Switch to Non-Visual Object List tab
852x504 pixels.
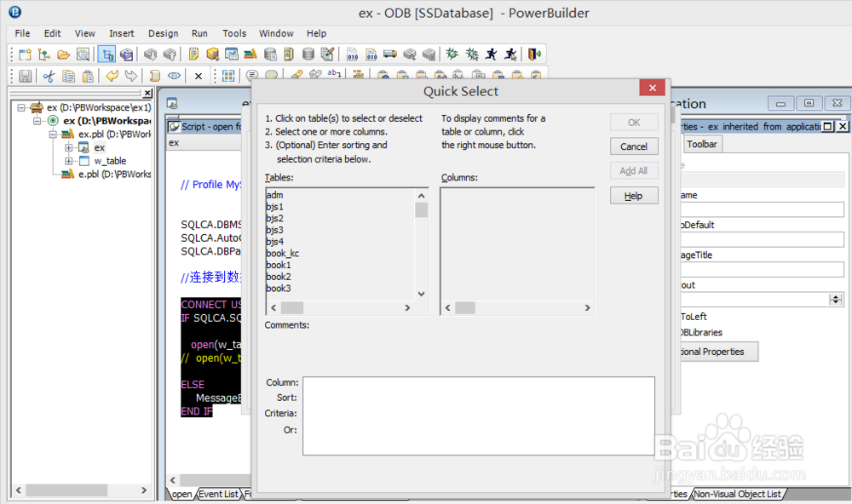click(737, 494)
